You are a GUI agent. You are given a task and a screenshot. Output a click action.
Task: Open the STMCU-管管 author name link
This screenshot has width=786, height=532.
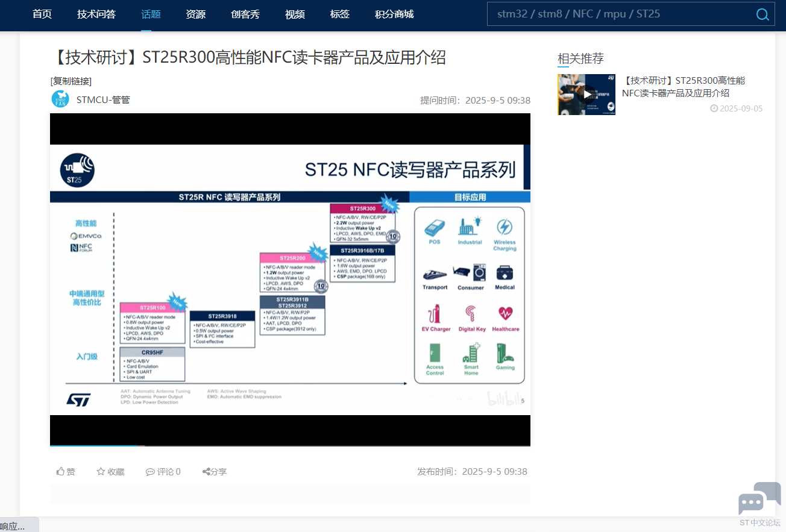103,99
